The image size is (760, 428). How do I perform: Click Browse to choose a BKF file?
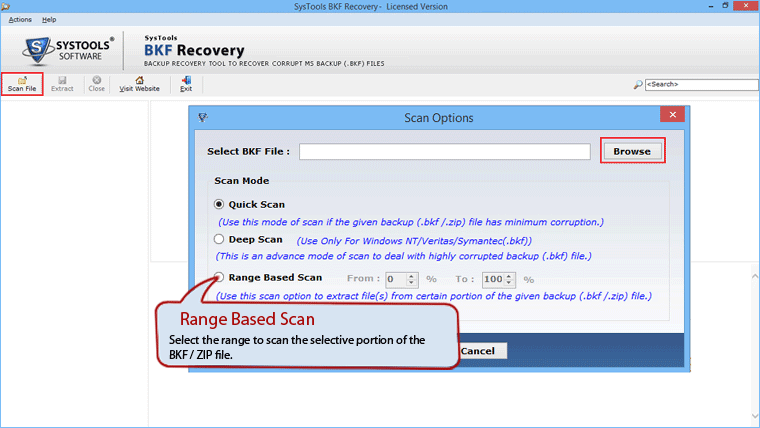click(x=632, y=151)
